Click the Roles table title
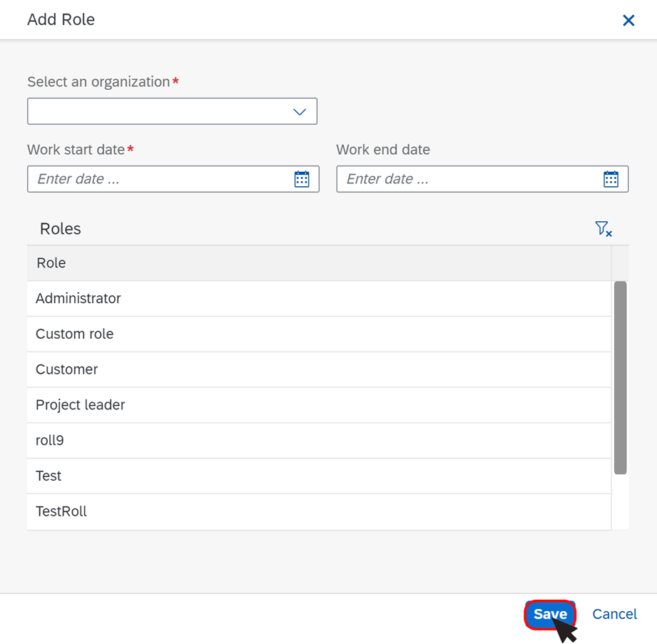Image resolution: width=657 pixels, height=644 pixels. pyautogui.click(x=61, y=229)
